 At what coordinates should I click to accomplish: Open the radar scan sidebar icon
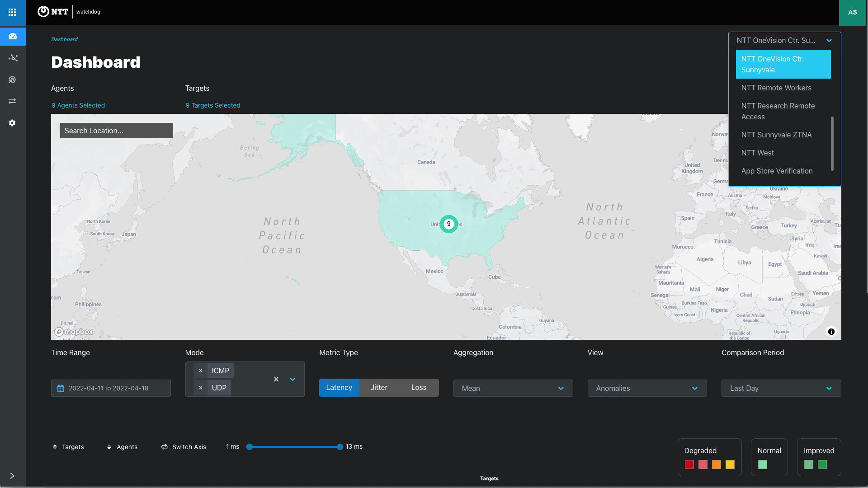tap(13, 80)
